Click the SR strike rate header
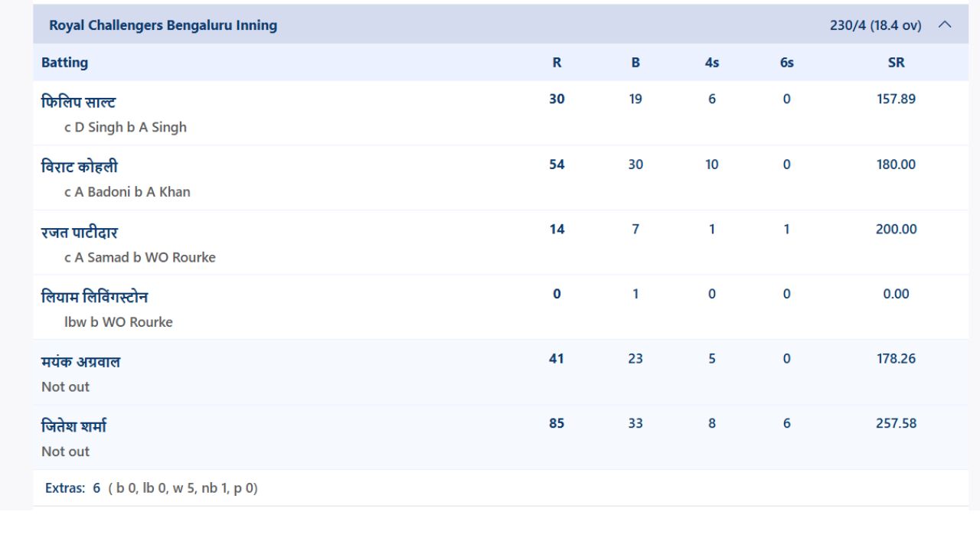The width and height of the screenshot is (980, 551). tap(896, 63)
